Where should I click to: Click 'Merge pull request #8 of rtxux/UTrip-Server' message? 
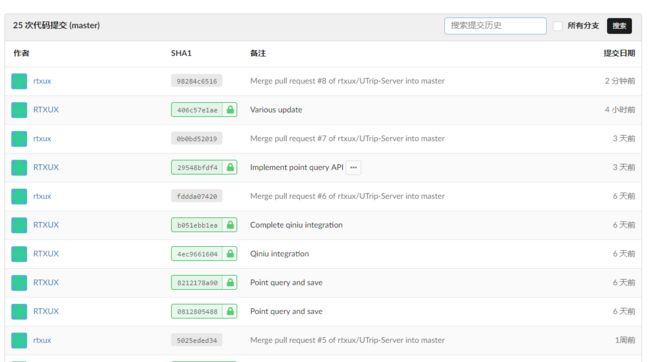[x=347, y=81]
